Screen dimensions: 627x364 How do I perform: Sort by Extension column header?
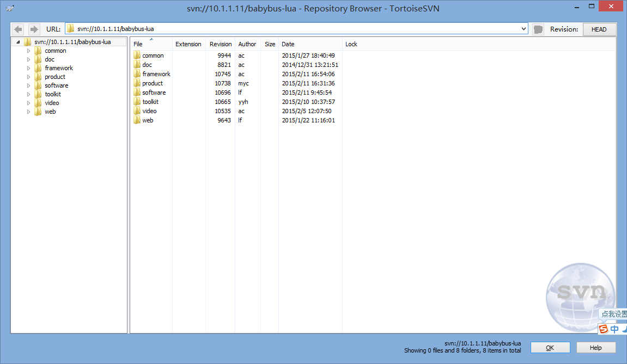click(188, 44)
